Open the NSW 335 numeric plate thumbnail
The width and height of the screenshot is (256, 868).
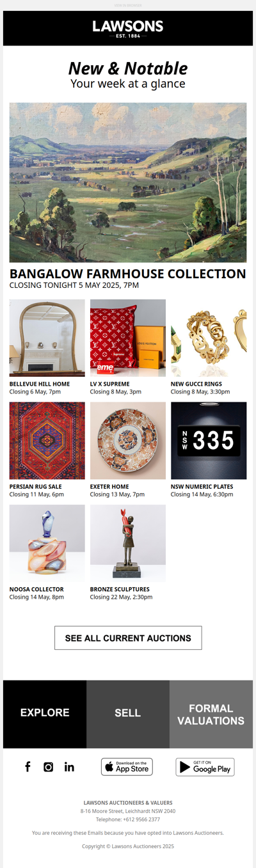pos(209,441)
